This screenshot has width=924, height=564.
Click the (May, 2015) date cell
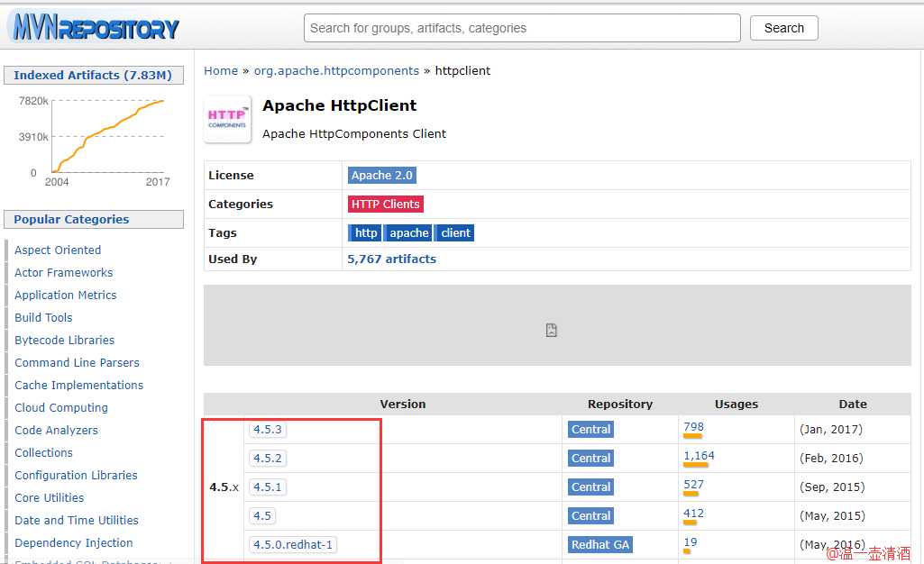tap(832, 515)
